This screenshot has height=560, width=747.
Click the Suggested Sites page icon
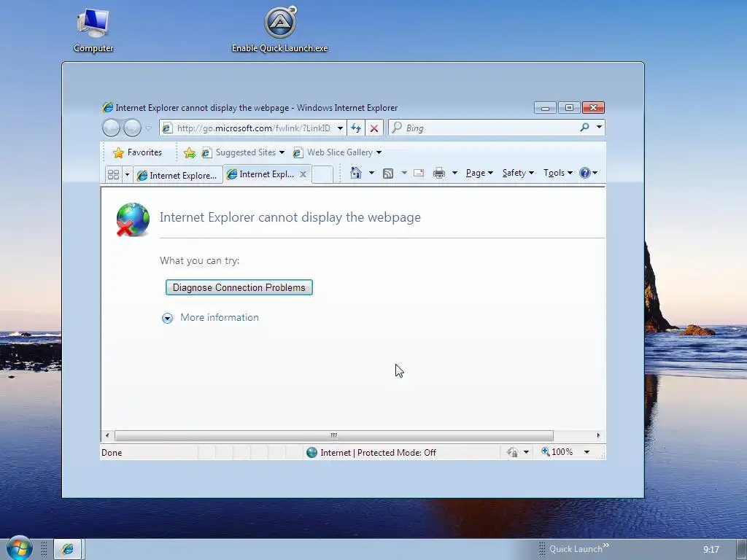[x=206, y=152]
